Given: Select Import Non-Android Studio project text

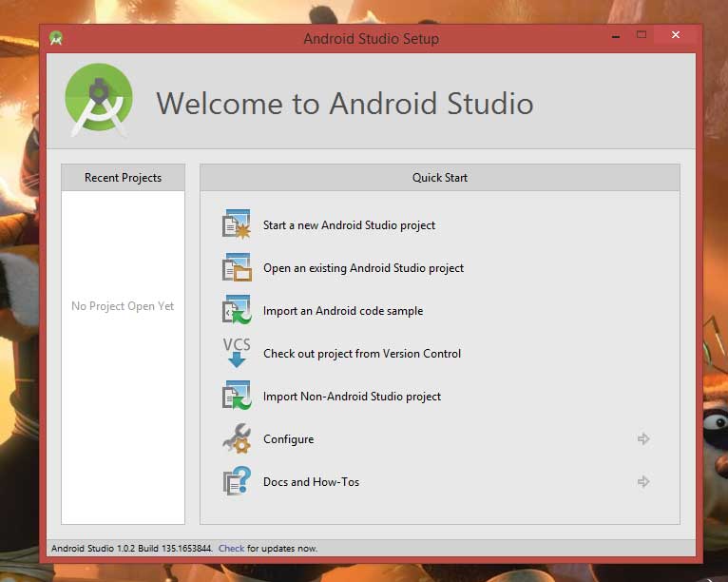Looking at the screenshot, I should pos(352,397).
